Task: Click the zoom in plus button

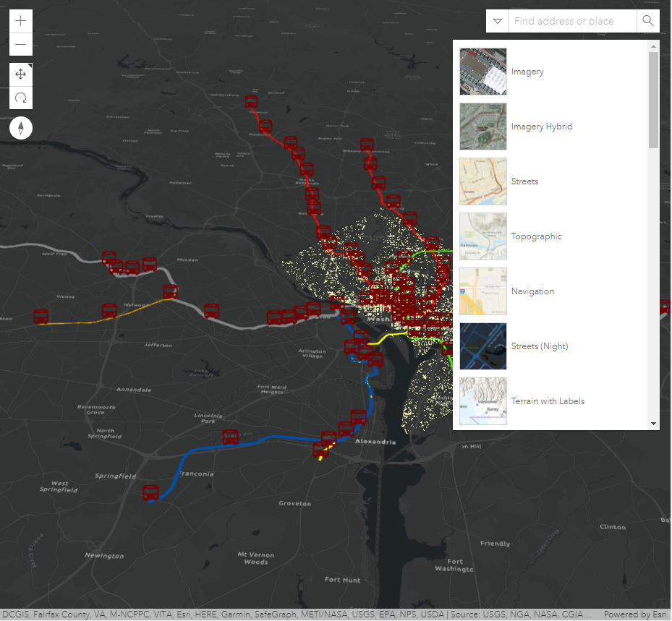Action: pos(21,21)
